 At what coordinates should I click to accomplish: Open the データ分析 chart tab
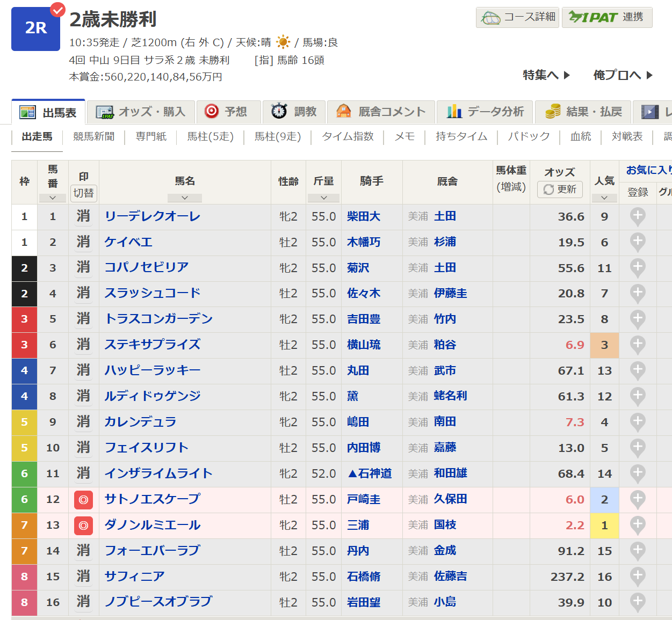485,112
